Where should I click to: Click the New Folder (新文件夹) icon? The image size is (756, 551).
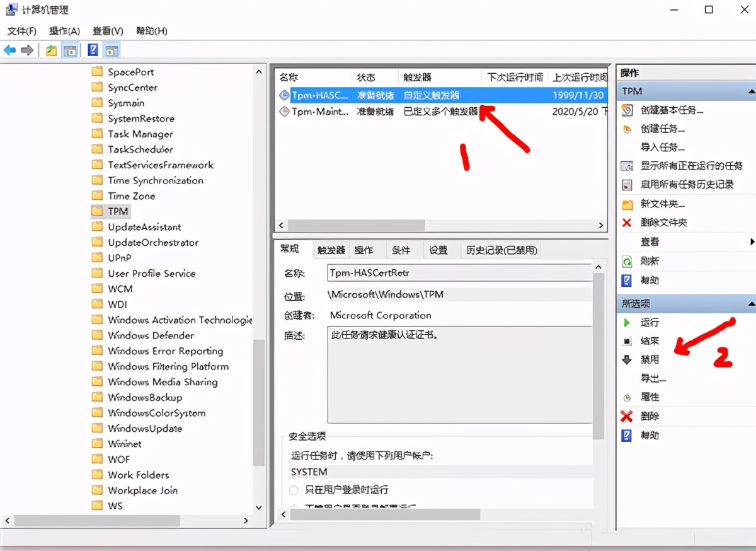(627, 205)
